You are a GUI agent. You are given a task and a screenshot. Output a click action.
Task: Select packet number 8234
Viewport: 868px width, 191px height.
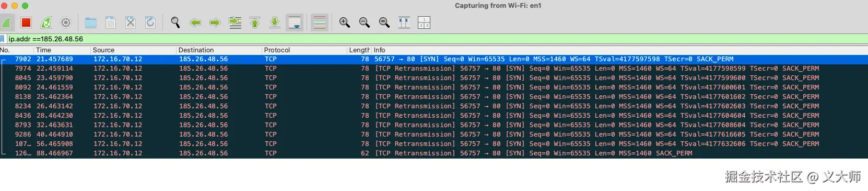click(434, 106)
